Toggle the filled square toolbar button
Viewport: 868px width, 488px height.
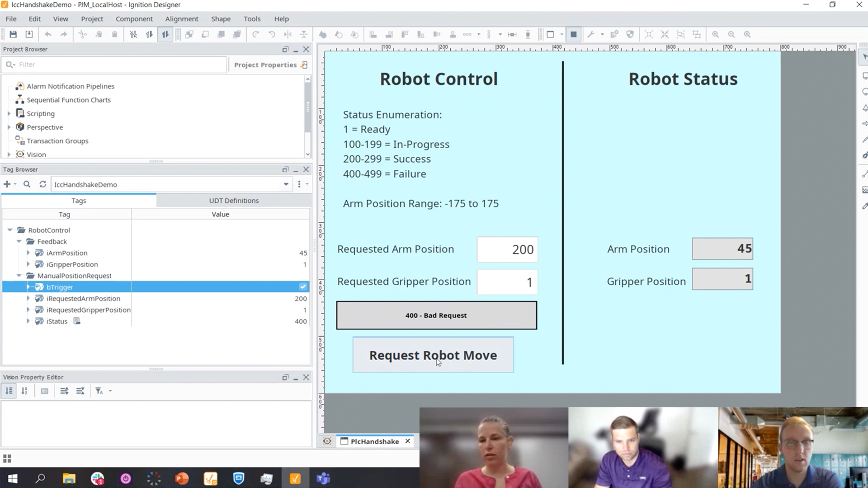click(x=573, y=34)
